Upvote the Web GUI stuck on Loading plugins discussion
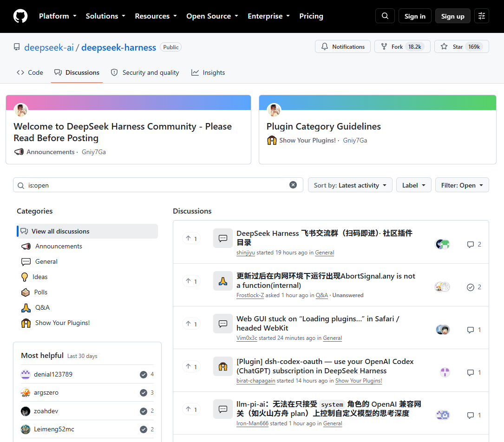This screenshot has width=504, height=442. click(x=191, y=324)
